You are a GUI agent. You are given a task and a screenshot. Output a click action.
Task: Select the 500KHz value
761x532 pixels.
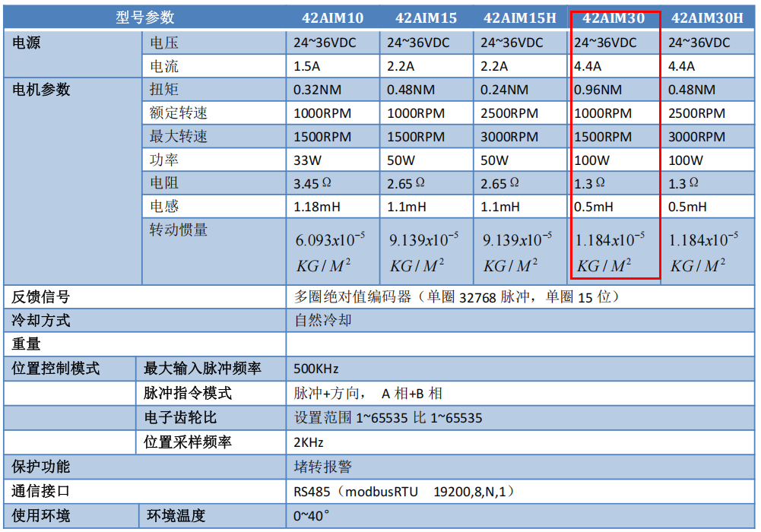pyautogui.click(x=316, y=369)
